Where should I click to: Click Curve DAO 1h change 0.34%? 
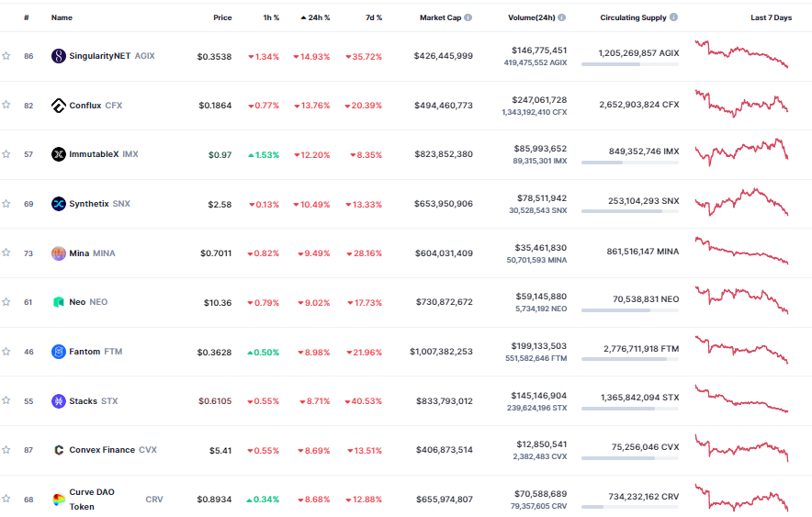coord(263,500)
